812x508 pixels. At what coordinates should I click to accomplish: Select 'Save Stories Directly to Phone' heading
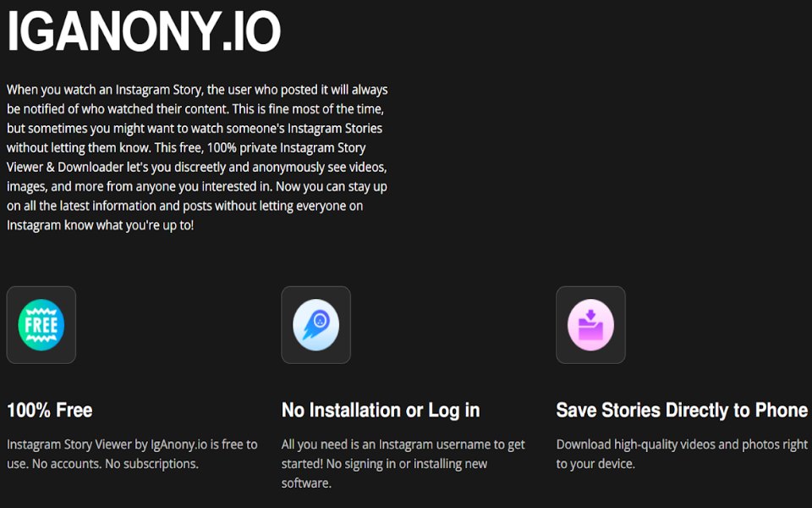[x=682, y=411]
